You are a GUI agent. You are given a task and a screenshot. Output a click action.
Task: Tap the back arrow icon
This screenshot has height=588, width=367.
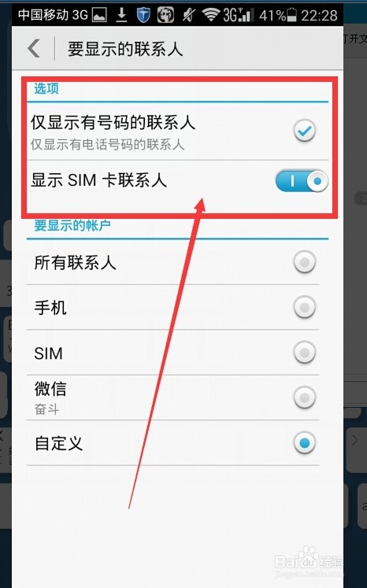[x=34, y=48]
